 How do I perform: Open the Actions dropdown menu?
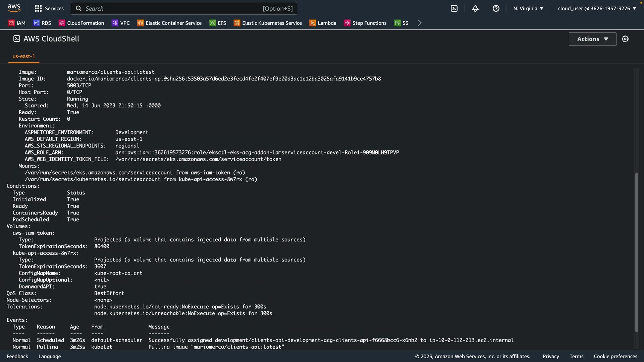click(x=592, y=39)
